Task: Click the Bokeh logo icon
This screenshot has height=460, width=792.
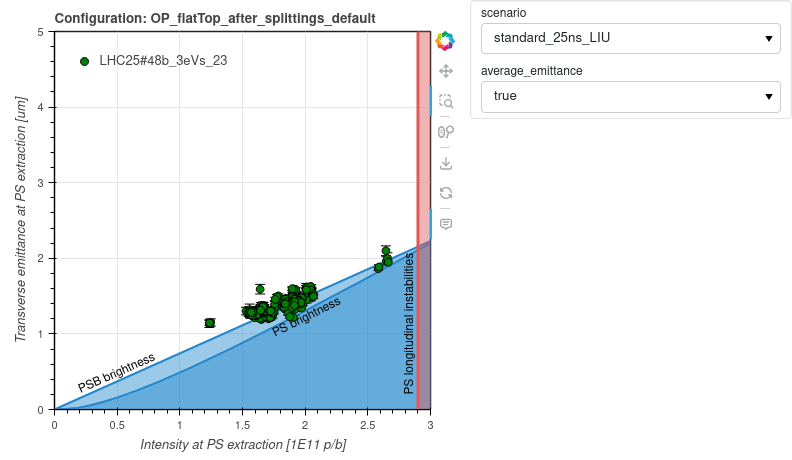Action: [x=446, y=41]
